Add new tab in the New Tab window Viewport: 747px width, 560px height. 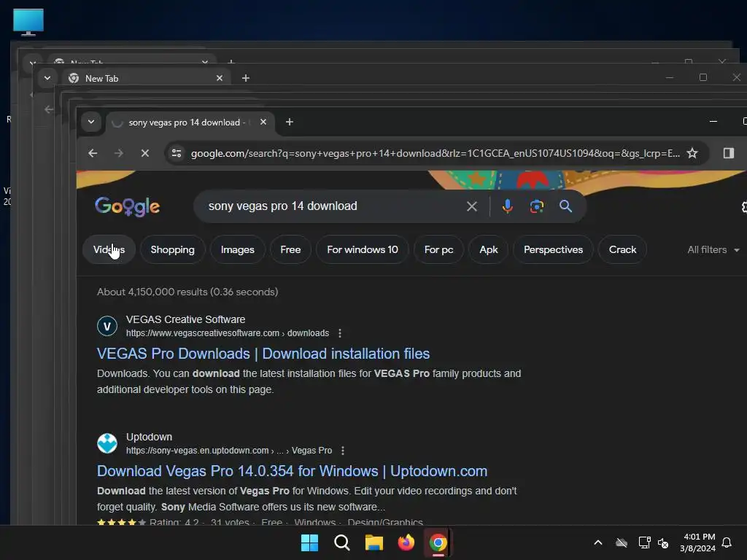[245, 78]
